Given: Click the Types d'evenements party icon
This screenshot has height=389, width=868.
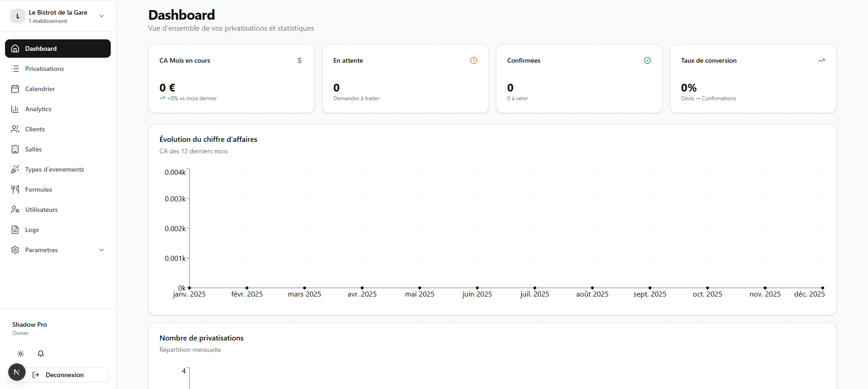Looking at the screenshot, I should (15, 169).
